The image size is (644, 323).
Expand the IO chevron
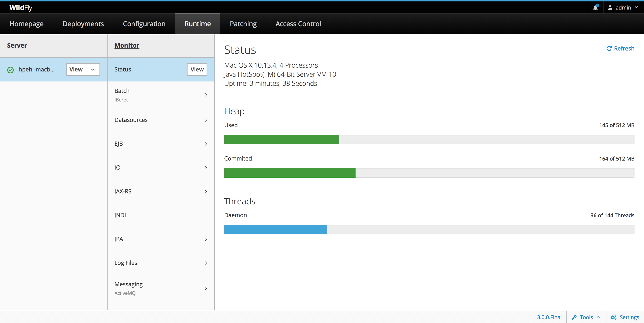[206, 168]
